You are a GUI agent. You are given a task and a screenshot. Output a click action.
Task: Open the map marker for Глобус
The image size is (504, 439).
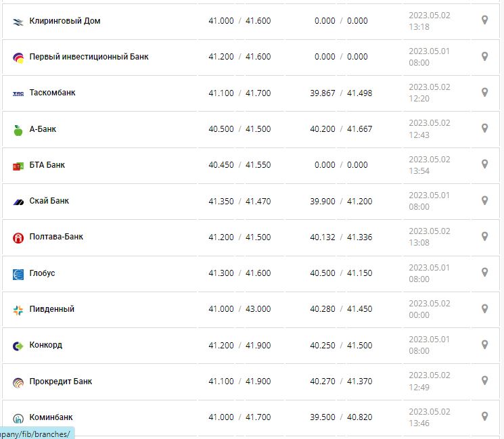coord(484,272)
